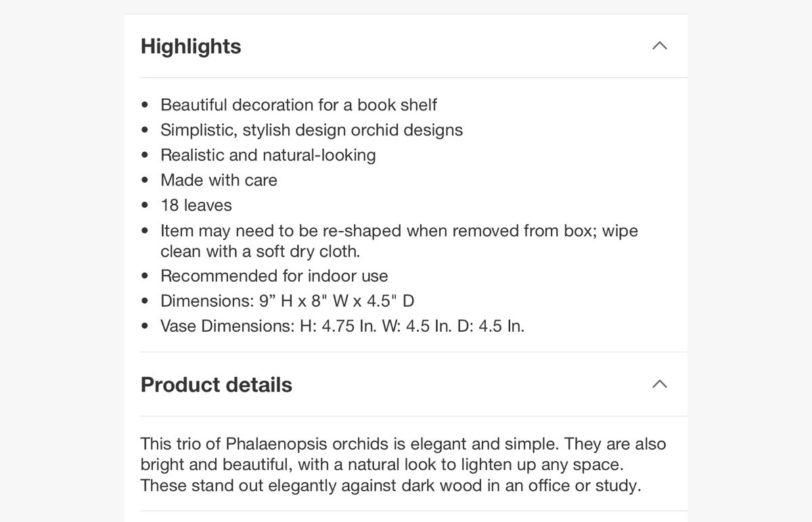
Task: Click the Dimensions 9" H x 8" W line
Action: pos(287,301)
